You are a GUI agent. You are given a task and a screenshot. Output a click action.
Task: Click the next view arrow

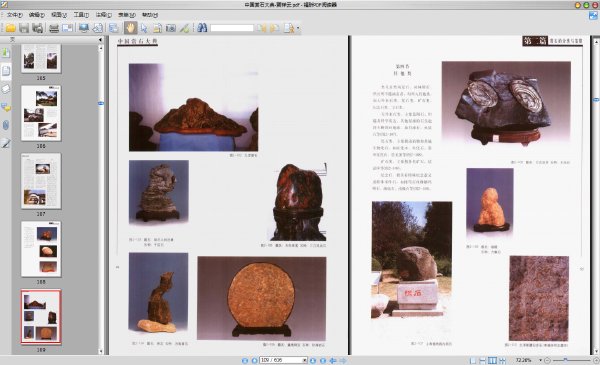(343, 360)
